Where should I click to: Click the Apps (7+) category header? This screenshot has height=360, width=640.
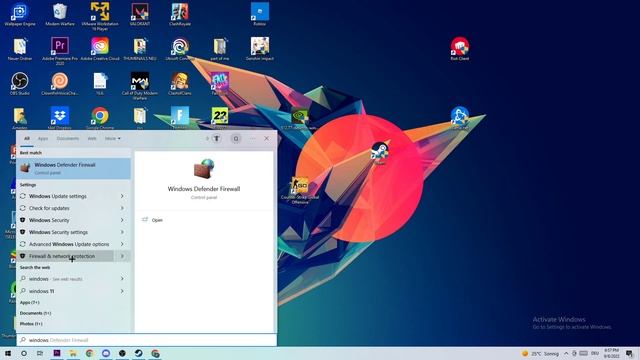(30, 303)
